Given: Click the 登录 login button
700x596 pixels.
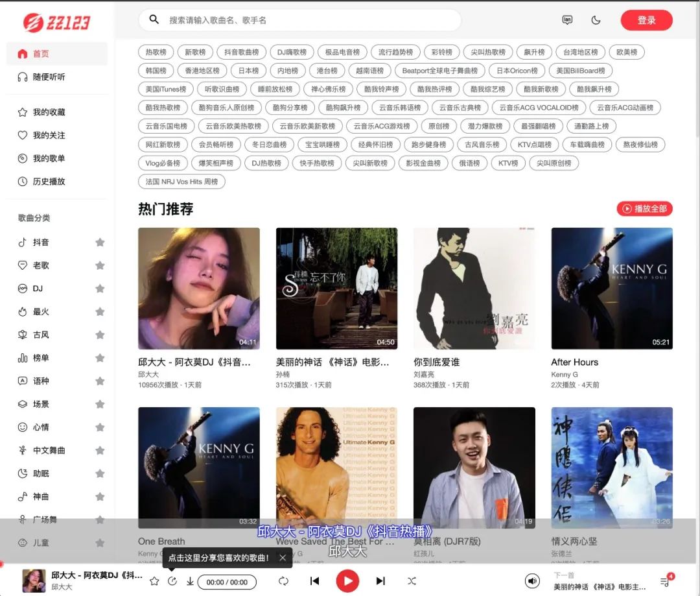Looking at the screenshot, I should click(646, 20).
